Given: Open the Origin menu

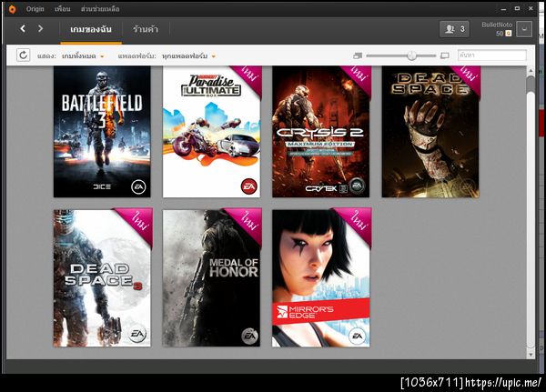Looking at the screenshot, I should 35,9.
